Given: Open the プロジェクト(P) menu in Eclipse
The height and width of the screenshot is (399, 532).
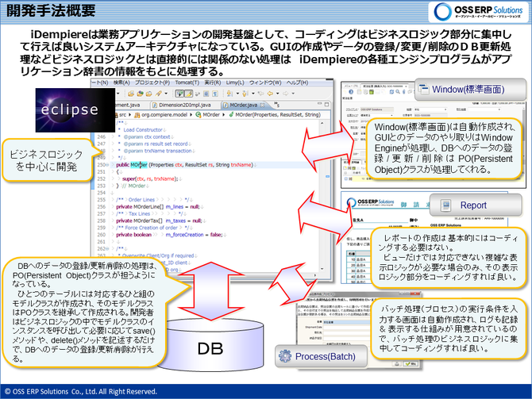Looking at the screenshot, I should tap(152, 82).
